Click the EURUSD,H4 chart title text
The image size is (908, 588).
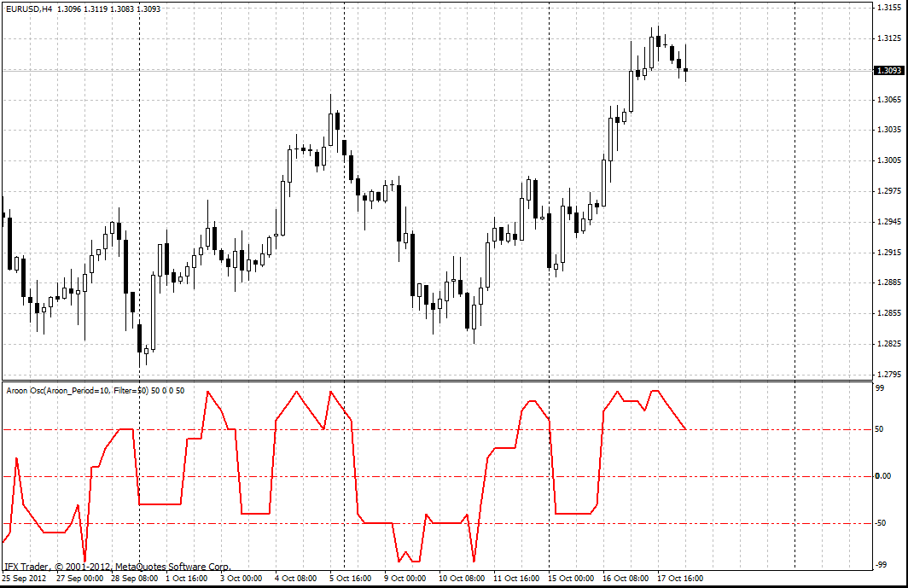pyautogui.click(x=29, y=9)
